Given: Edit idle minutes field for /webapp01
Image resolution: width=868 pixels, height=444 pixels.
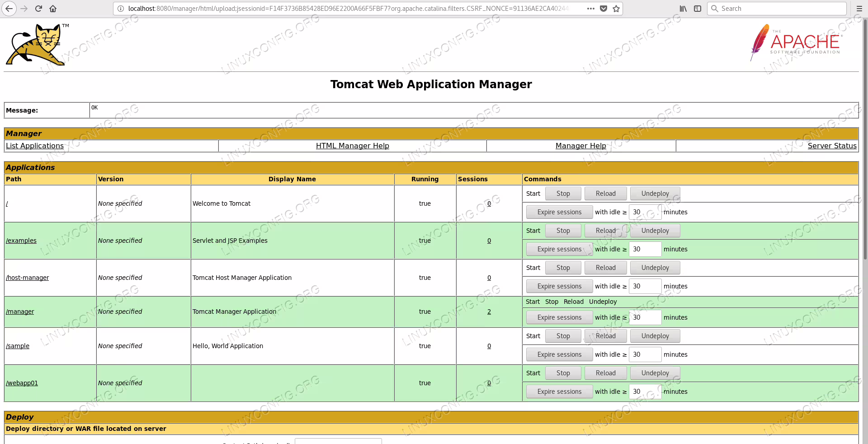Looking at the screenshot, I should [645, 392].
